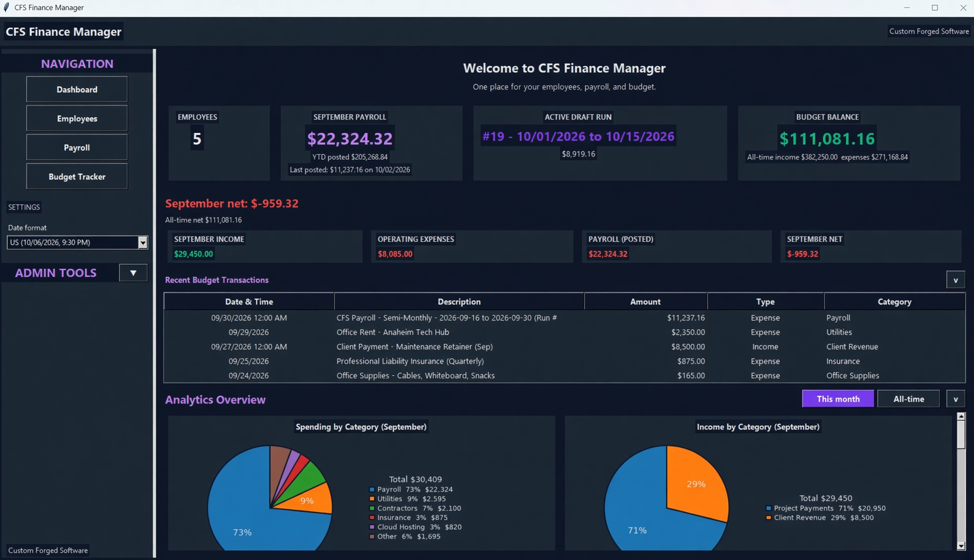The image size is (974, 560).
Task: Click the red Insurance legend swatch
Action: click(372, 518)
